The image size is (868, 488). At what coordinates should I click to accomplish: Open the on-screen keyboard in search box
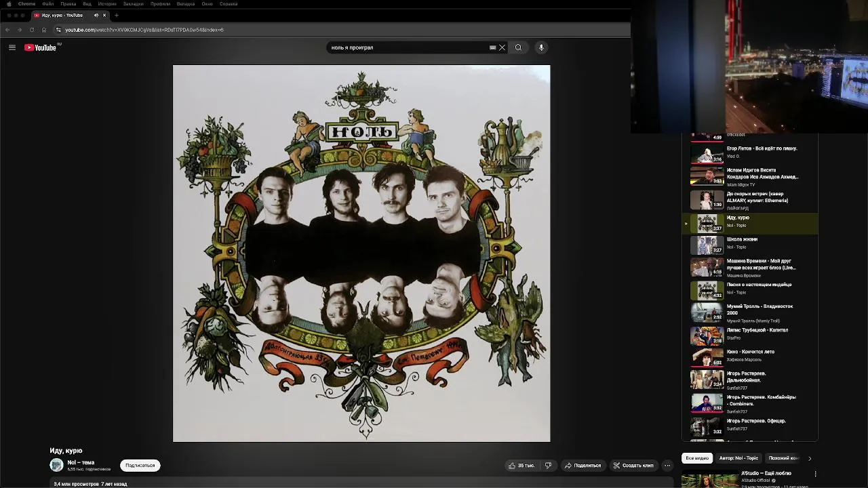point(492,47)
